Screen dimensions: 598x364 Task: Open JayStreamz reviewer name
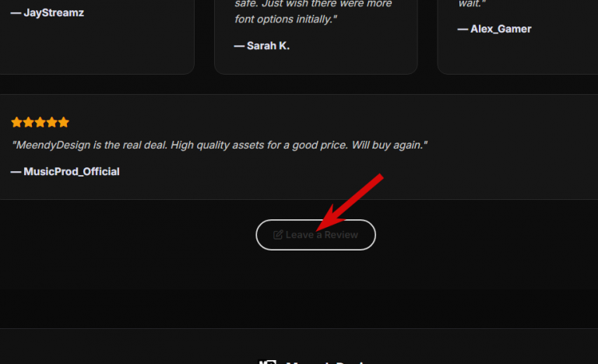[54, 12]
